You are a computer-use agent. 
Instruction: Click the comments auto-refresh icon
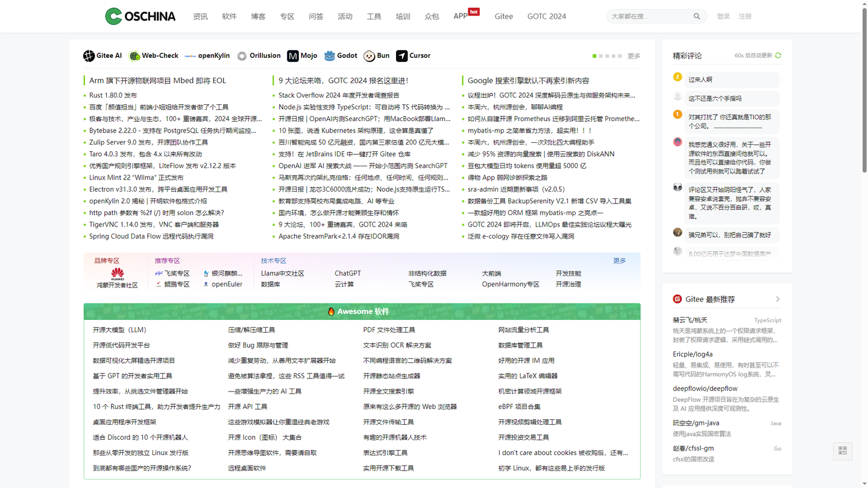778,55
